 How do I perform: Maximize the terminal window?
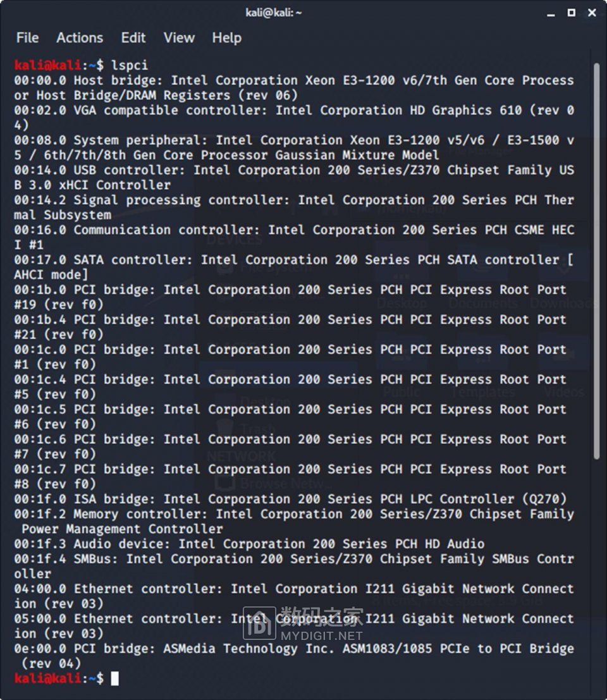tap(571, 13)
